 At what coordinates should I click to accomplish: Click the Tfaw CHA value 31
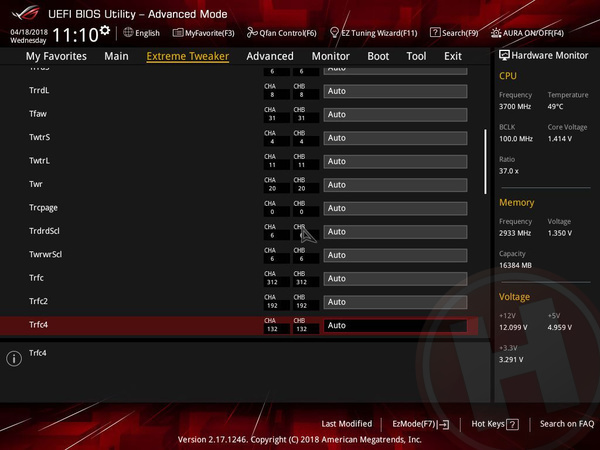pos(272,118)
